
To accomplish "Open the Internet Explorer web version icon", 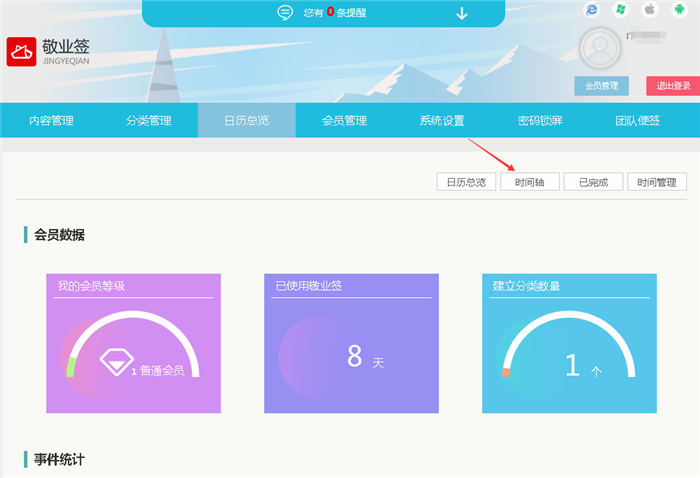I will (592, 9).
